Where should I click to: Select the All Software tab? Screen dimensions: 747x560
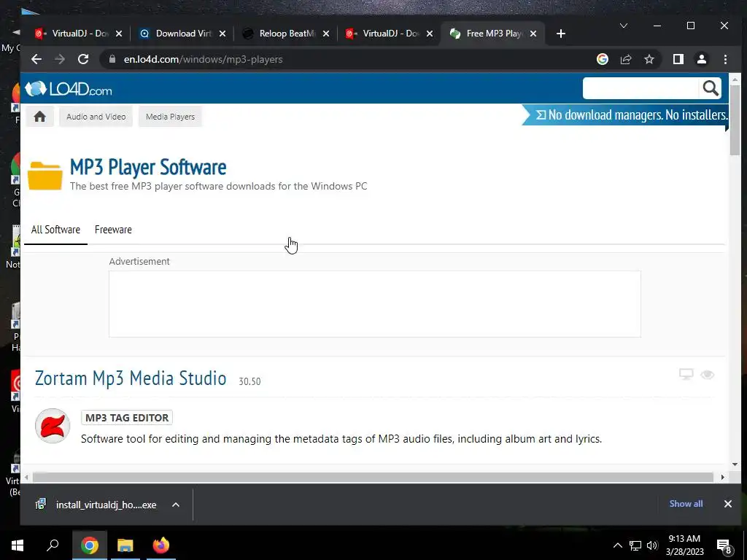tap(55, 230)
